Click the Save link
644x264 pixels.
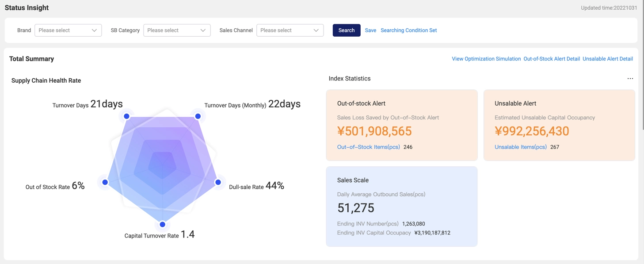pos(370,31)
